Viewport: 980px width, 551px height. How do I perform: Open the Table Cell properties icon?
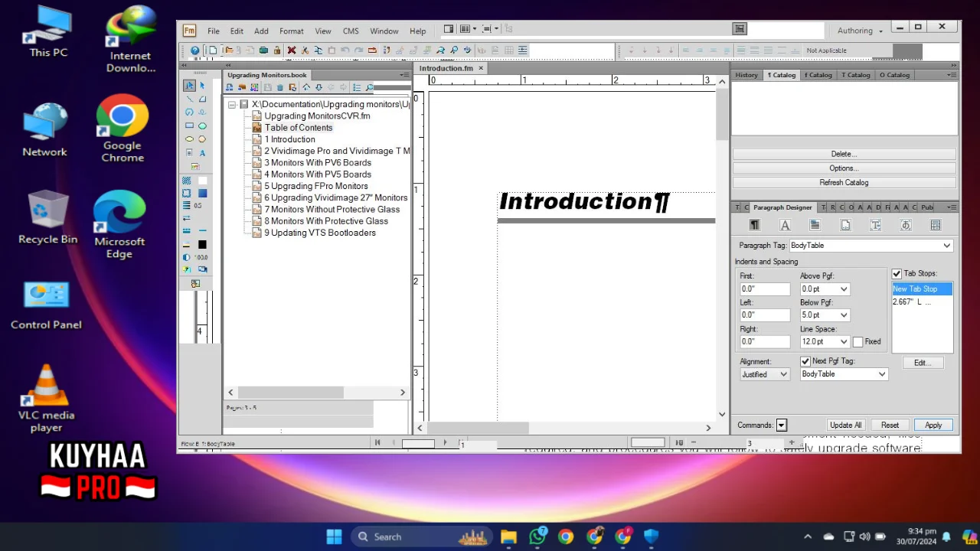pyautogui.click(x=935, y=225)
